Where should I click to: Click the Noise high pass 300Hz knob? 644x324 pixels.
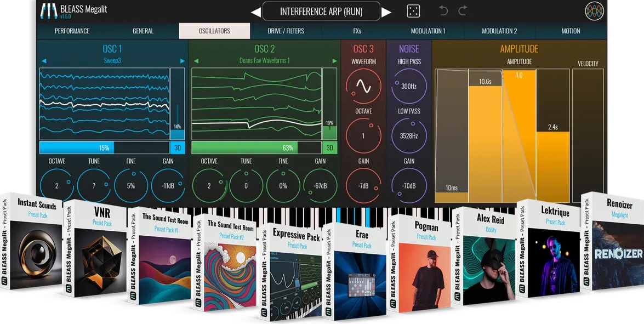(x=409, y=86)
